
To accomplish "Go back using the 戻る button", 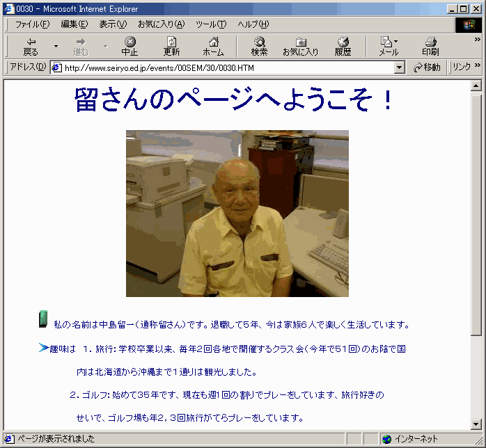I will click(31, 47).
